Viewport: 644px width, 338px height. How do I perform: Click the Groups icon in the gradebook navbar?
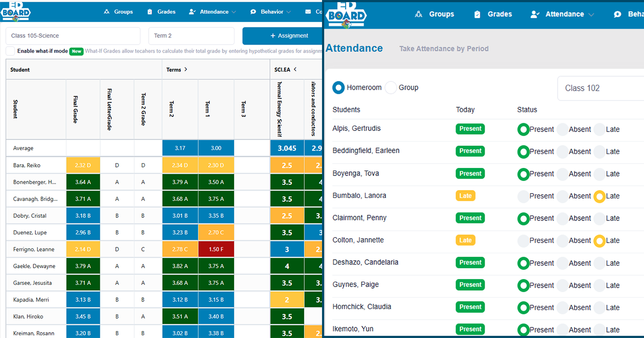pos(107,12)
